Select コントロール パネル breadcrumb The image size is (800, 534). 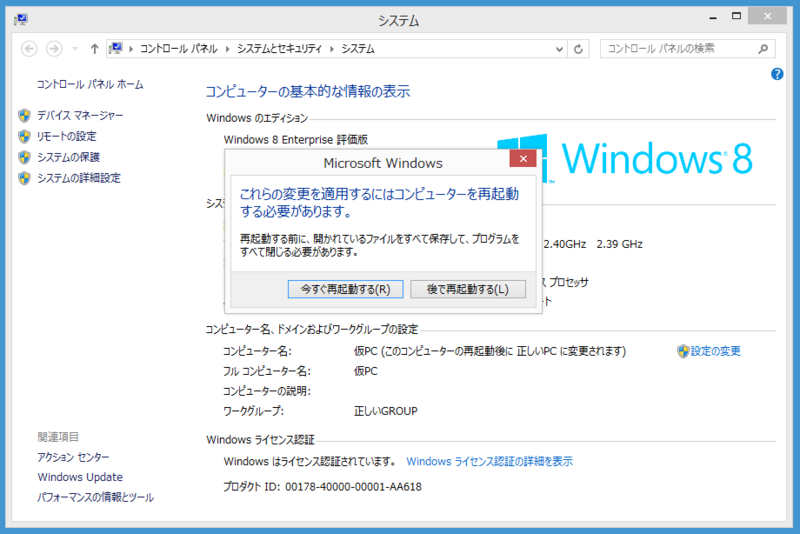pyautogui.click(x=179, y=49)
